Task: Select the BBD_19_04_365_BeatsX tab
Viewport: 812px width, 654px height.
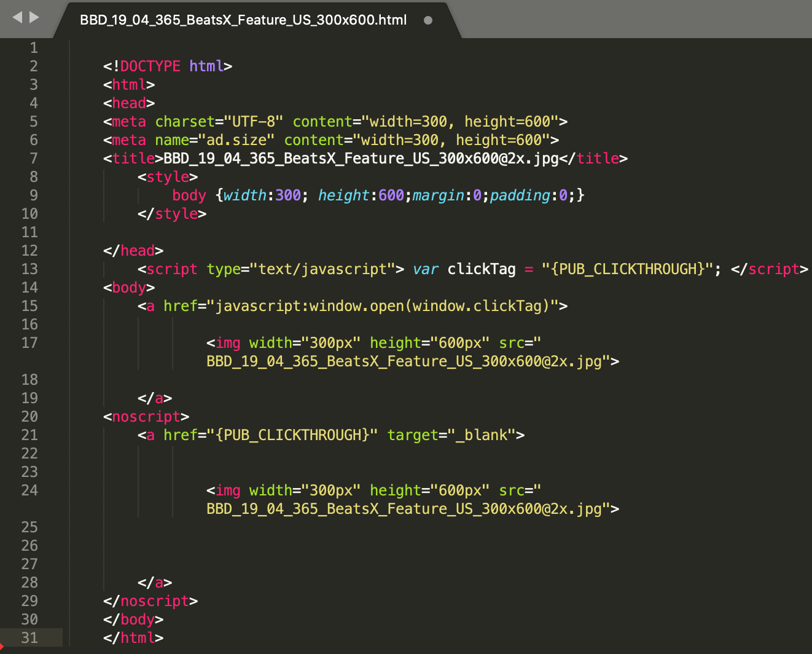Action: (242, 19)
